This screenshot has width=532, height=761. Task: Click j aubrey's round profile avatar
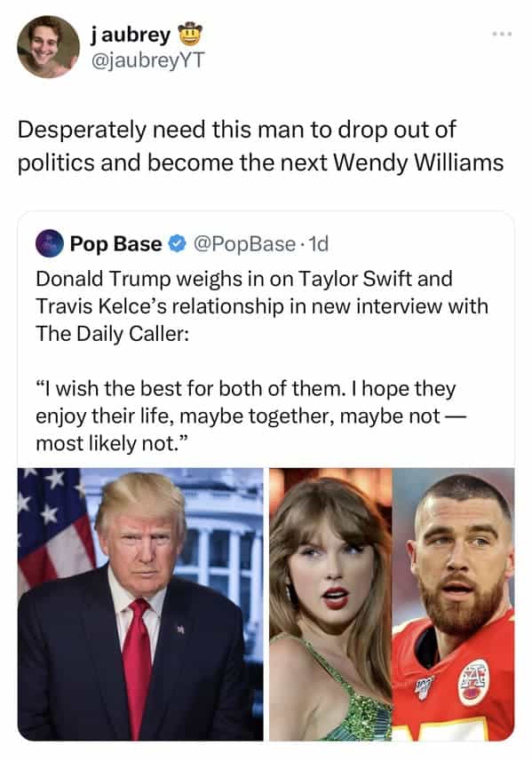48,47
